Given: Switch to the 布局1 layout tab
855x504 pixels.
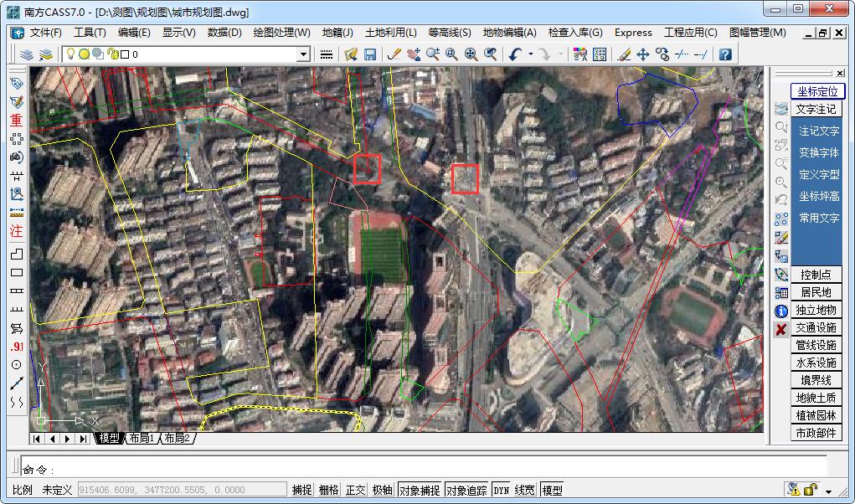Looking at the screenshot, I should [141, 439].
